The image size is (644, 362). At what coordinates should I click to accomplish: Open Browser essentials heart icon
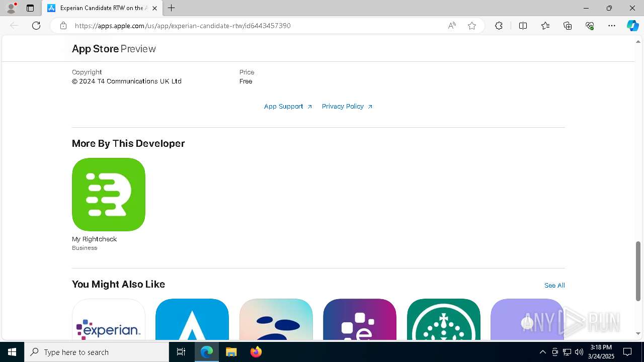click(x=590, y=26)
